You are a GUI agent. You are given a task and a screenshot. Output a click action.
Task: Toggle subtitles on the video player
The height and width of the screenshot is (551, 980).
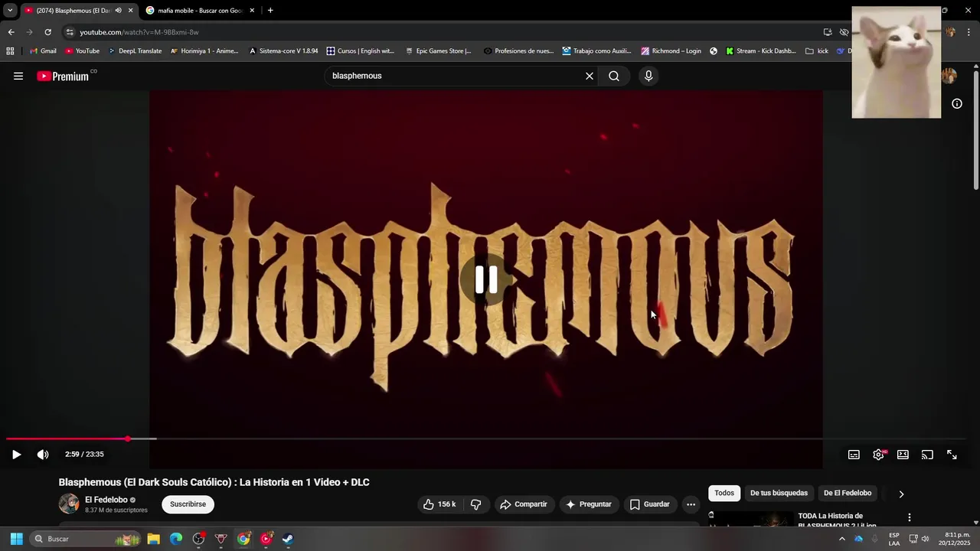854,455
